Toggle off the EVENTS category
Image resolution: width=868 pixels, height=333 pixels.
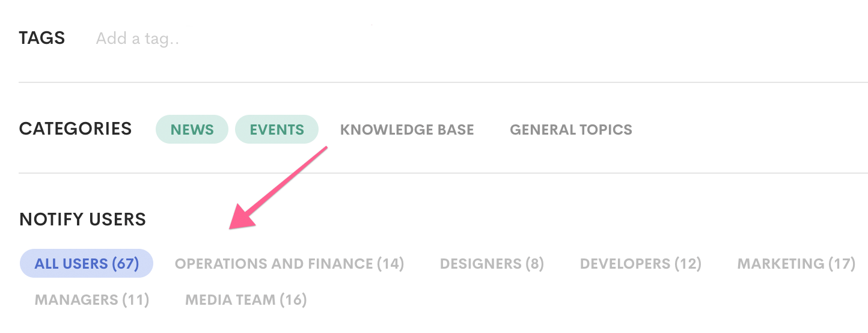[277, 129]
